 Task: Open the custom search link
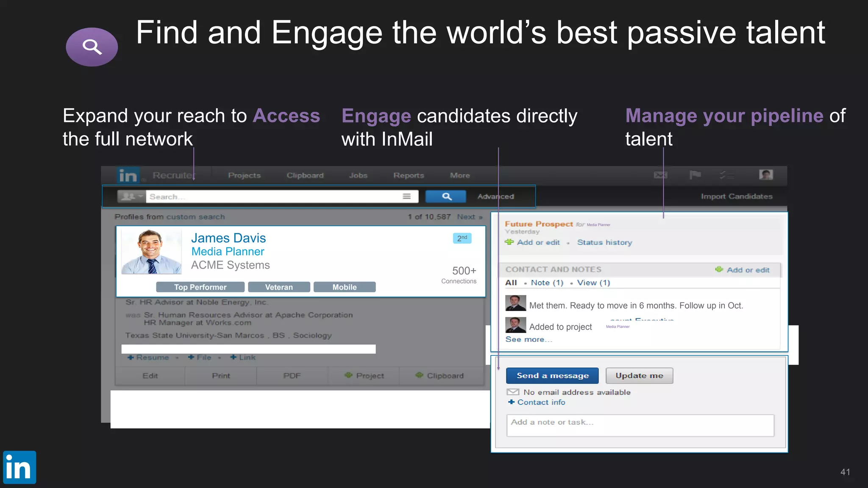click(195, 217)
